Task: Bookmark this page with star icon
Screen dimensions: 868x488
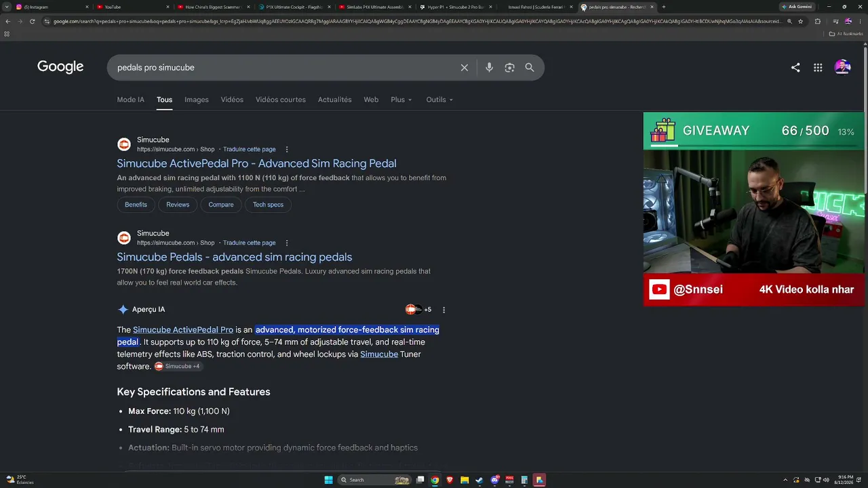Action: point(801,21)
